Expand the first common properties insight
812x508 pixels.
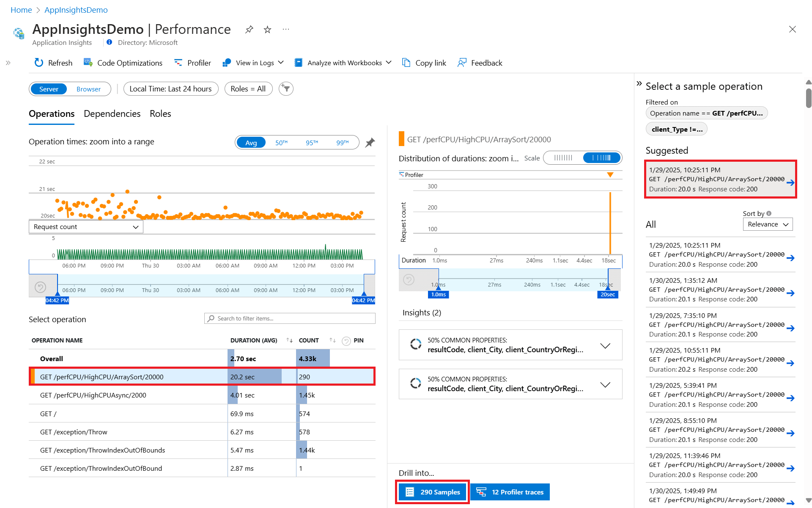[x=605, y=345]
